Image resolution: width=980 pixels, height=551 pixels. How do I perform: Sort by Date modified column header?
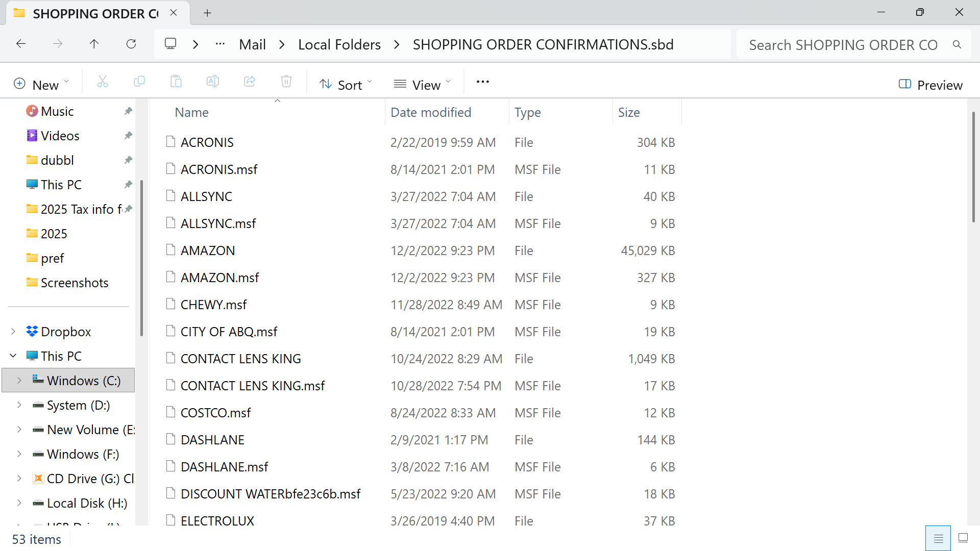[431, 112]
